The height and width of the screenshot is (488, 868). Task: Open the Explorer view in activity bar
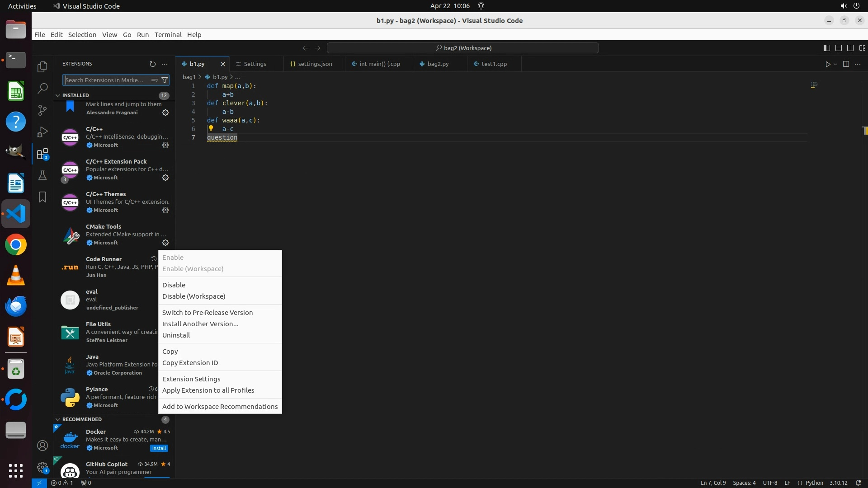[x=42, y=67]
